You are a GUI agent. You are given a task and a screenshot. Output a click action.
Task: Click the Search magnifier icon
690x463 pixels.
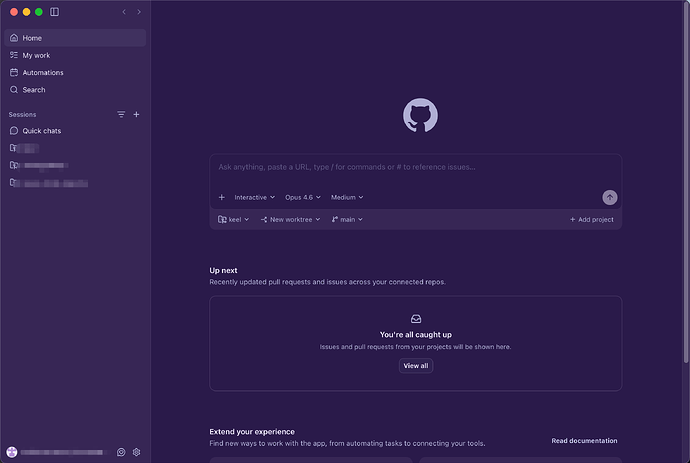[x=14, y=89]
